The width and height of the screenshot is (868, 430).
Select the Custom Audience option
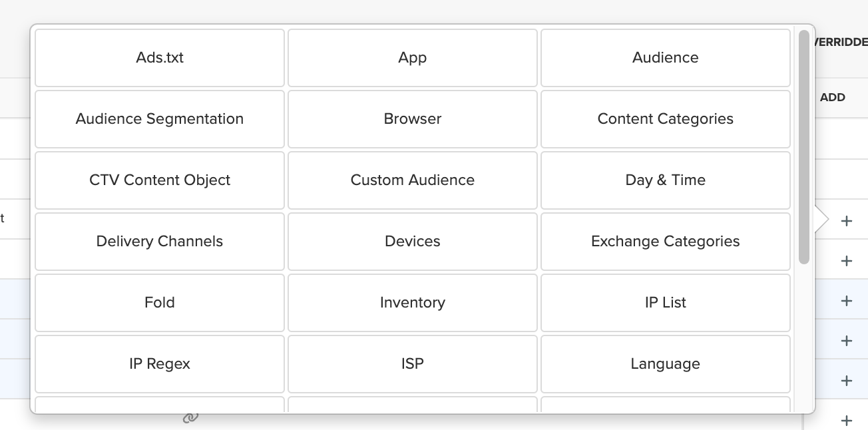click(413, 180)
